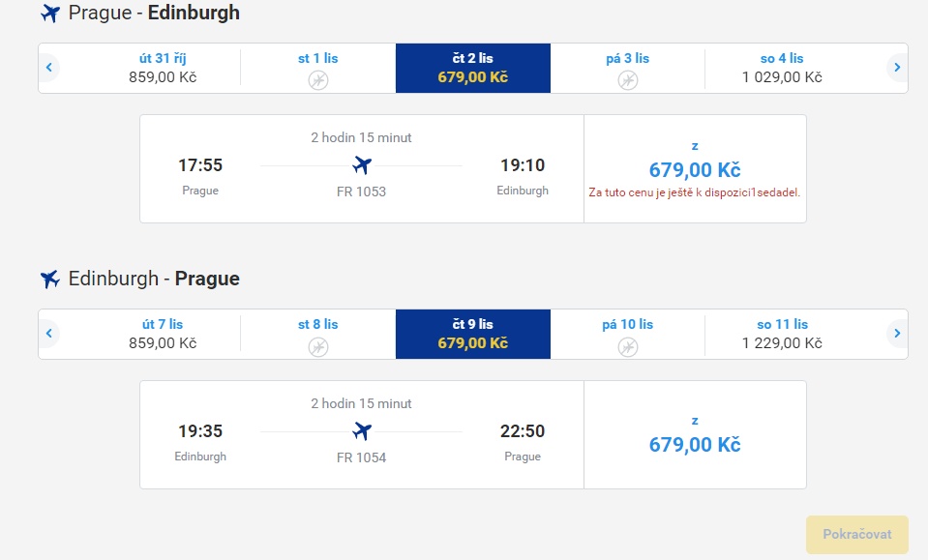Select the út 31 říj date tab
The height and width of the screenshot is (560, 928).
[x=163, y=68]
